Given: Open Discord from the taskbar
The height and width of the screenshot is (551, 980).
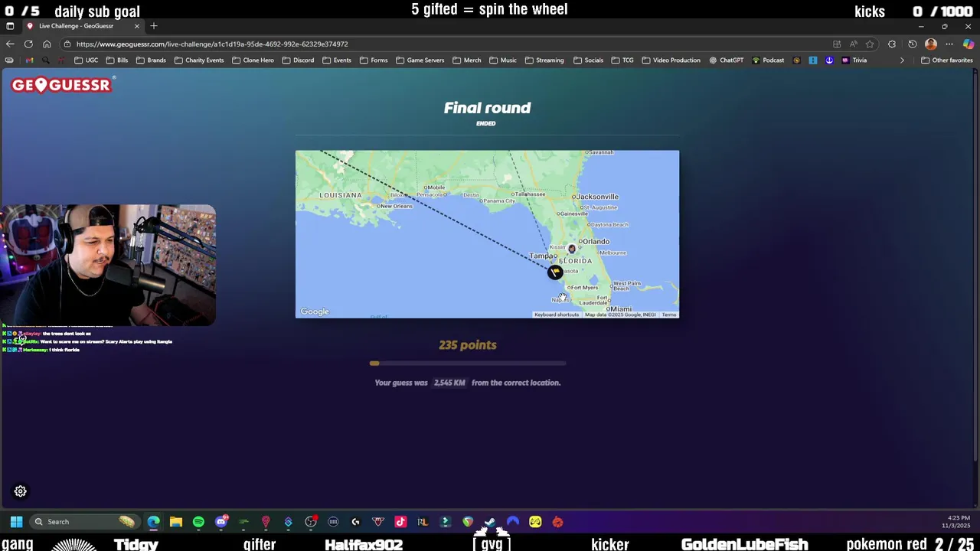Looking at the screenshot, I should pyautogui.click(x=221, y=522).
